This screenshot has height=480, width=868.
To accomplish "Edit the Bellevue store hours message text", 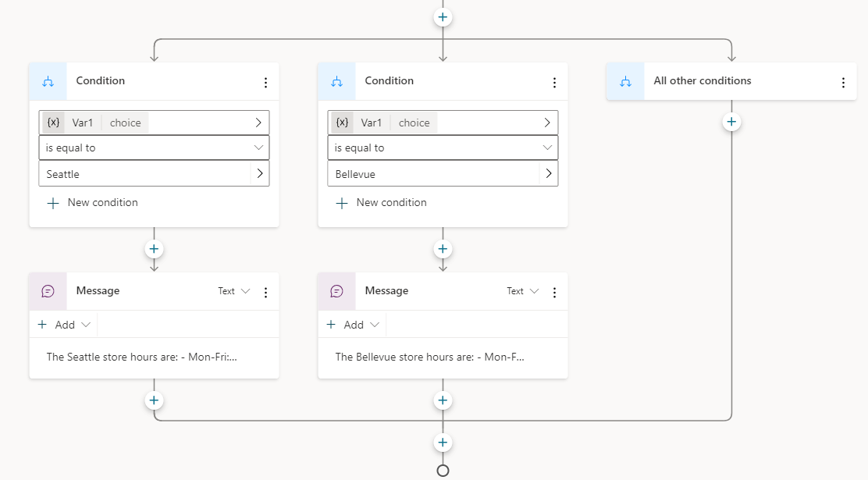I will coord(429,357).
